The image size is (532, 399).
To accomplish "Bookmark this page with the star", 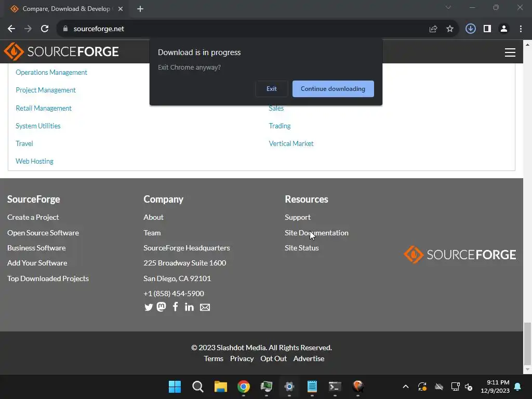I will pos(450,29).
